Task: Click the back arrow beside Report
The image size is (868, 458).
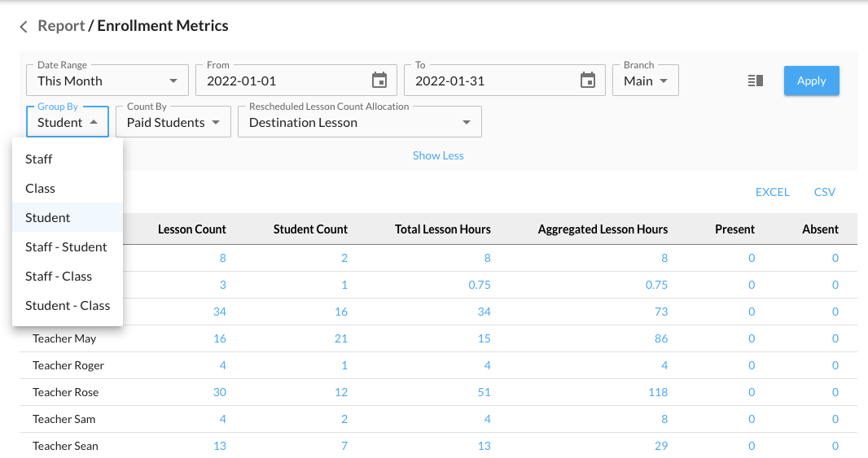Action: 24,27
